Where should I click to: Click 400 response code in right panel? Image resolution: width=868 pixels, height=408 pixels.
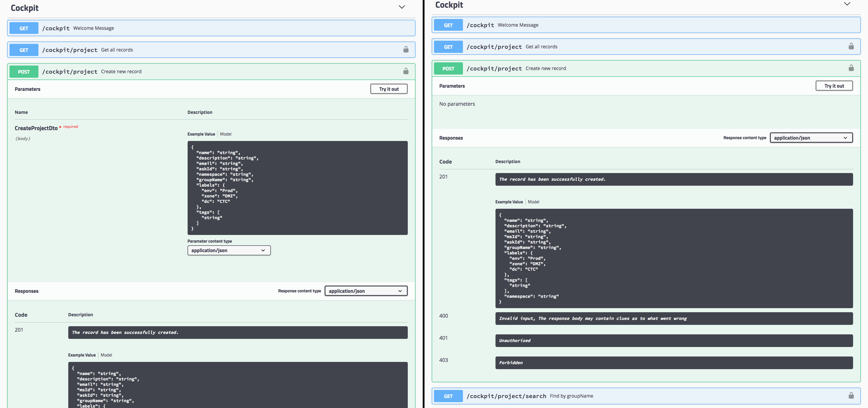[443, 316]
